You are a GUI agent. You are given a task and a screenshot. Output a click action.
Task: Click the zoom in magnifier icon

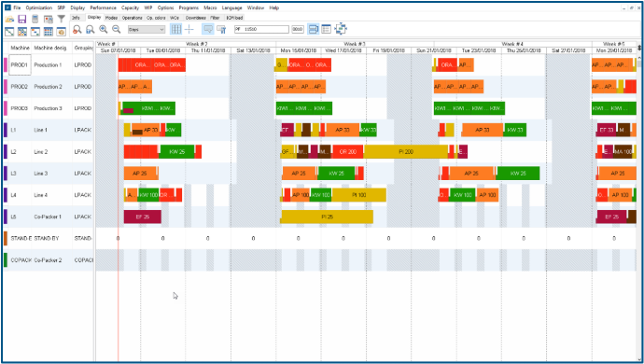(104, 29)
